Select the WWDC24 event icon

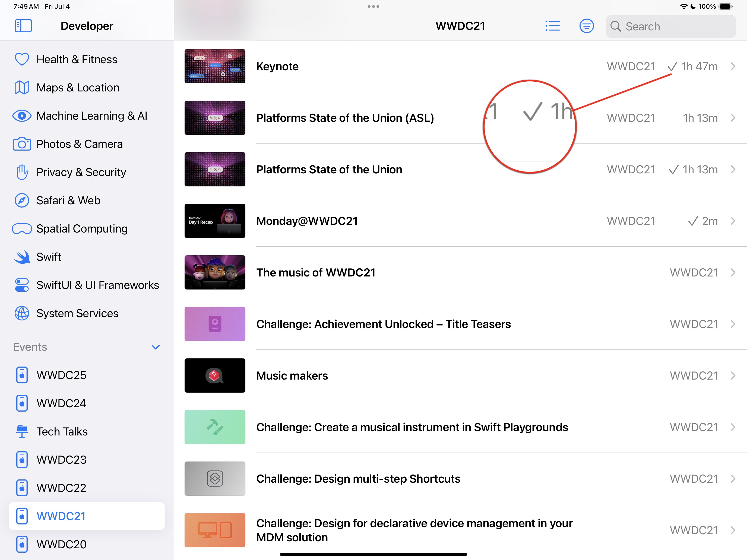tap(22, 403)
